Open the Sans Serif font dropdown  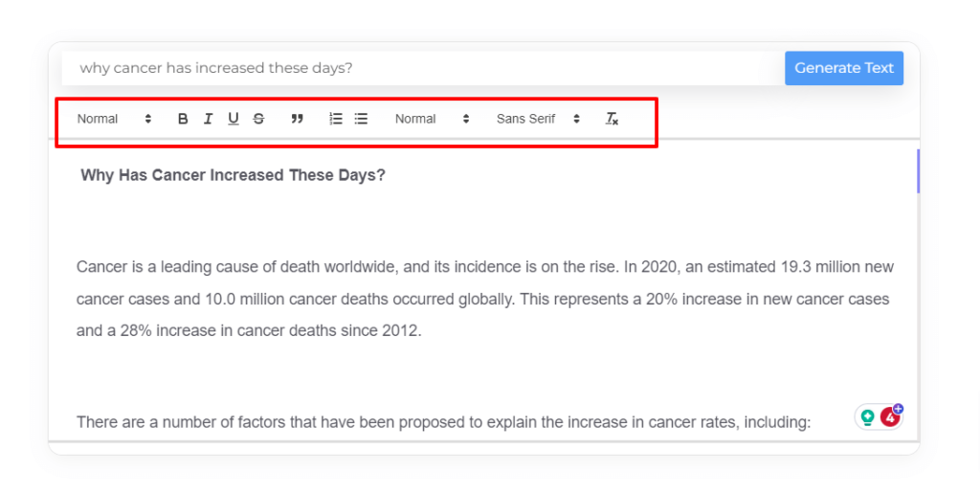pos(538,119)
